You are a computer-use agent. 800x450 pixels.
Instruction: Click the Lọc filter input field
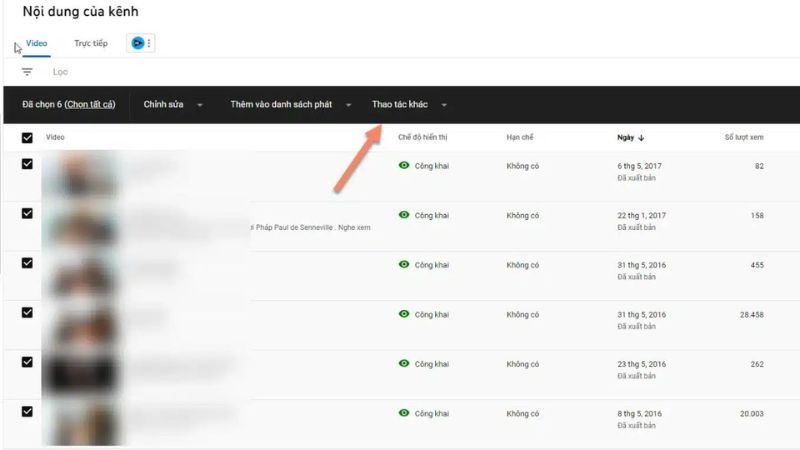(200, 72)
